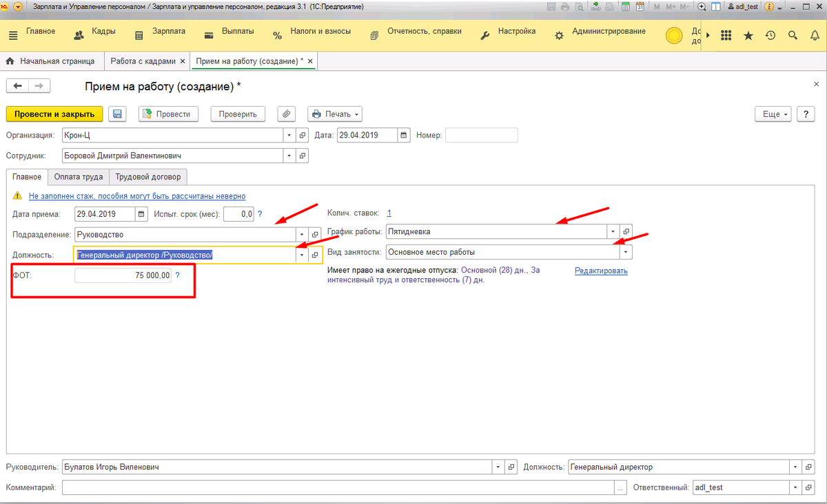Go forward with the right arrow button

39,86
